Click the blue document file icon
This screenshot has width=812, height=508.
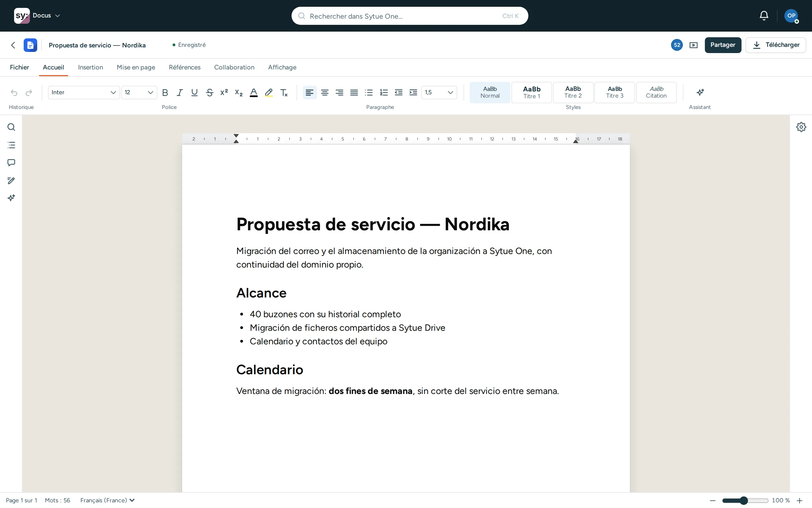point(30,45)
